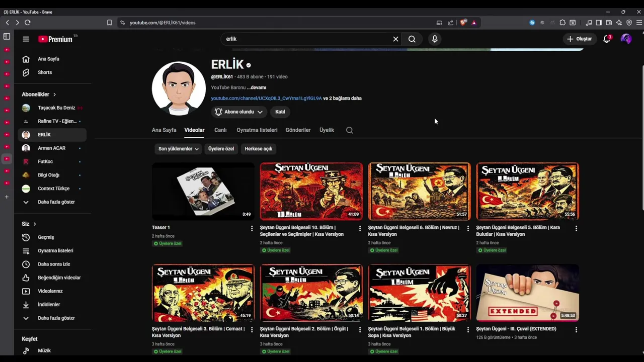The image size is (644, 362).
Task: Open Geçmiş history
Action: point(52,237)
